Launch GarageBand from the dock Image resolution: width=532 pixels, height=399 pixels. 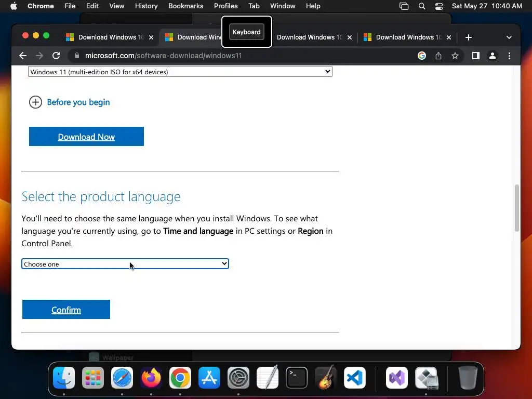pyautogui.click(x=326, y=378)
